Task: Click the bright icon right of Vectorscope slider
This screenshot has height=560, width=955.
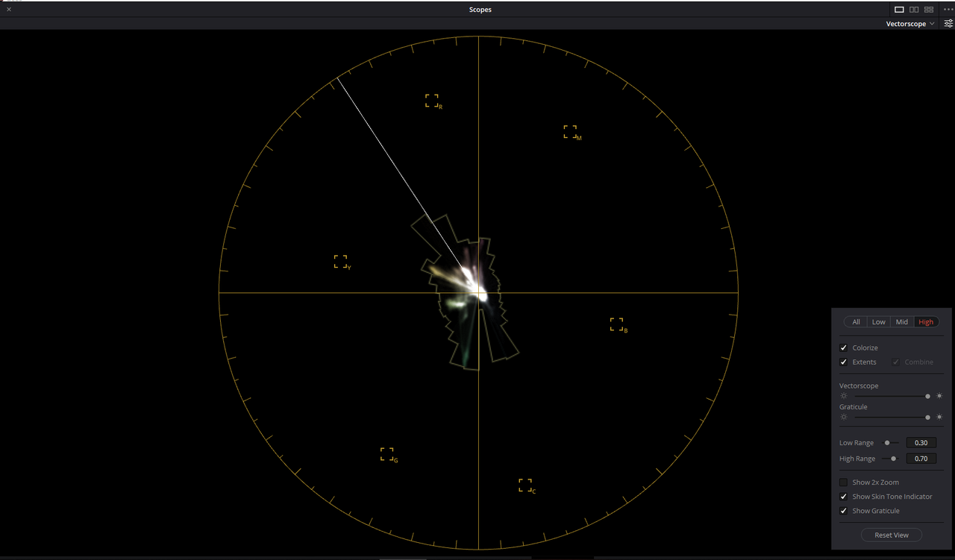Action: [939, 396]
